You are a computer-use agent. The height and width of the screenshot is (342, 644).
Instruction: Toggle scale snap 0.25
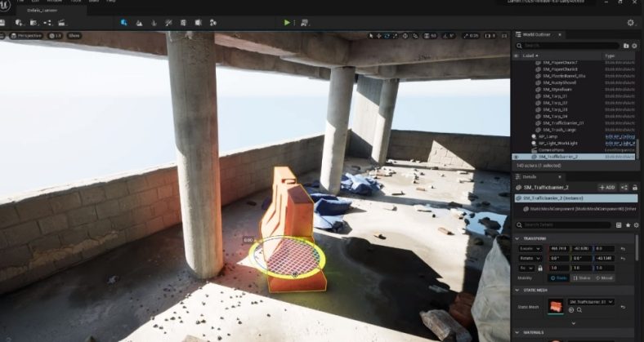tap(472, 36)
